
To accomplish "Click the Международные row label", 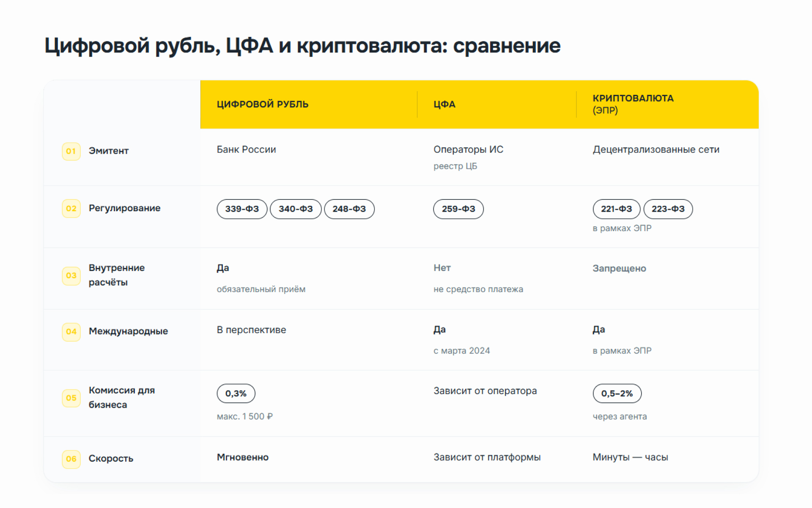I will (128, 331).
